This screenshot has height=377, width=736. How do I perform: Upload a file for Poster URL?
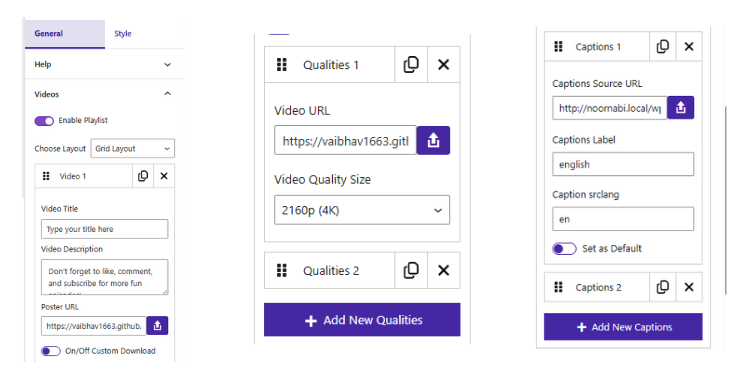click(157, 325)
